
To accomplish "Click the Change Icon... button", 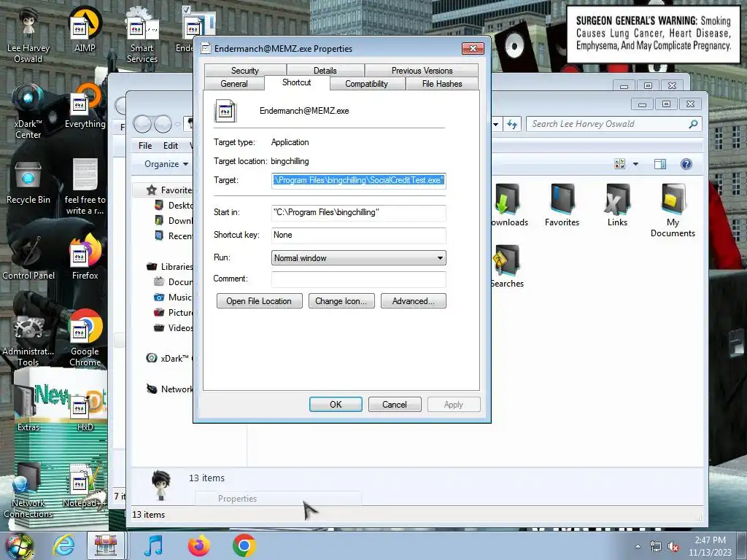I will (341, 301).
